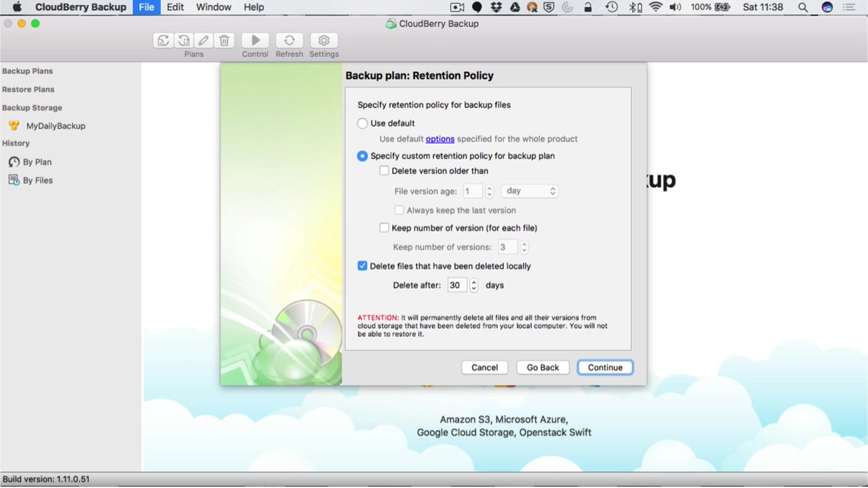Select Backup Storage in the sidebar
This screenshot has height=488, width=868.
[32, 108]
